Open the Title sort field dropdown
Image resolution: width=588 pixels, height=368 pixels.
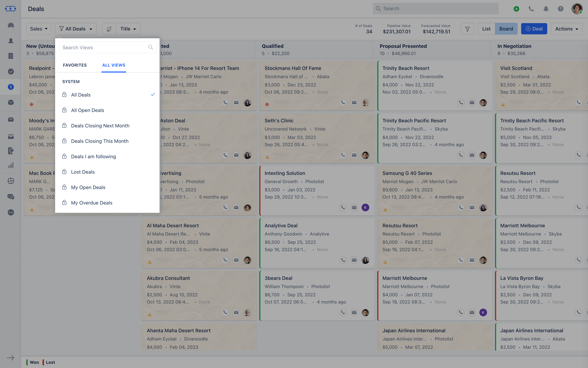128,29
